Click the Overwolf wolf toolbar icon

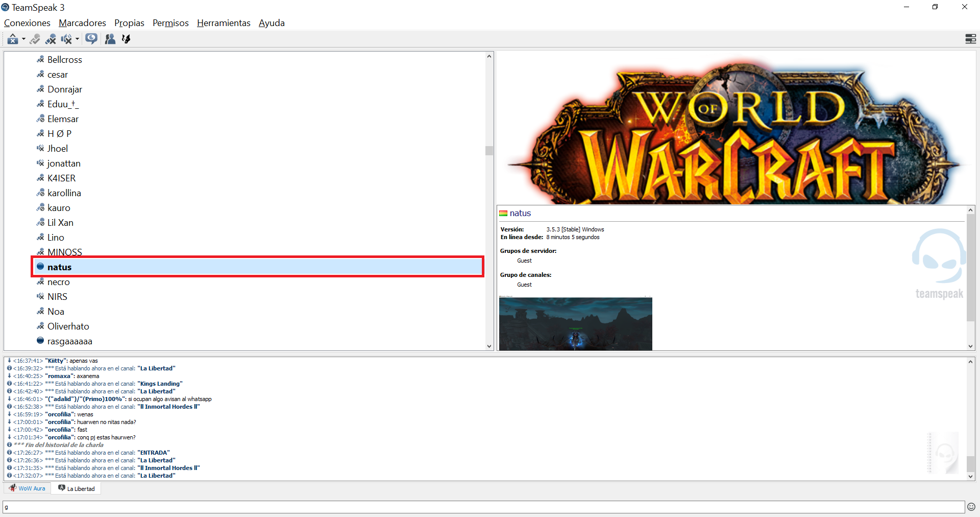126,39
